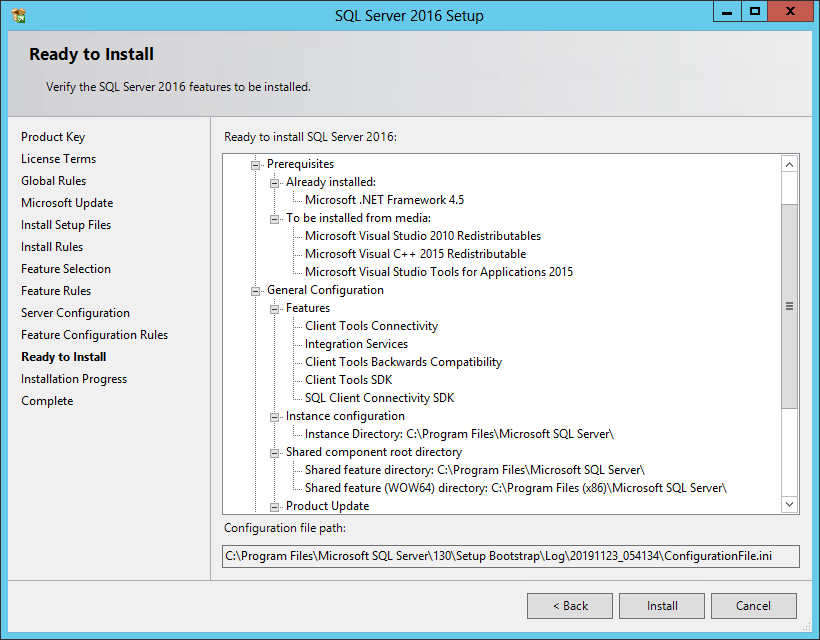Cancel the SQL Server setup

[754, 606]
